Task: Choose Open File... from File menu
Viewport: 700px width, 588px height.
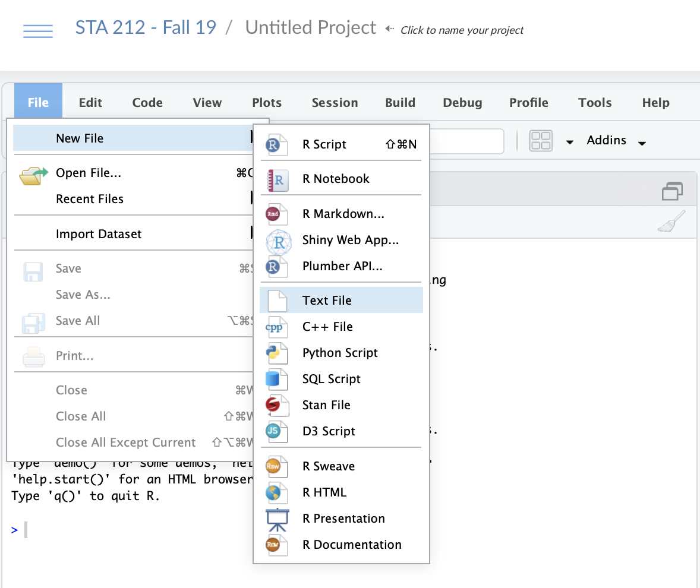Action: (x=133, y=173)
